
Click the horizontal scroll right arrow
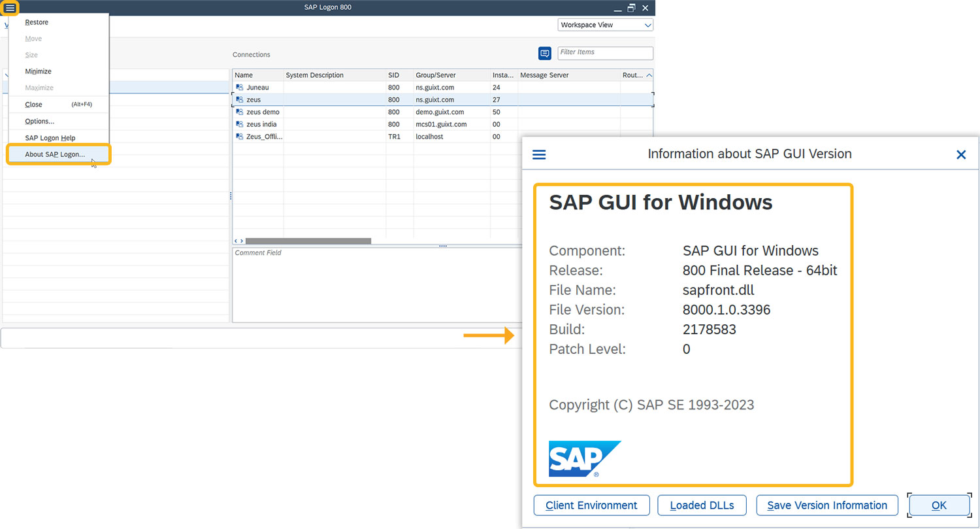coord(242,241)
